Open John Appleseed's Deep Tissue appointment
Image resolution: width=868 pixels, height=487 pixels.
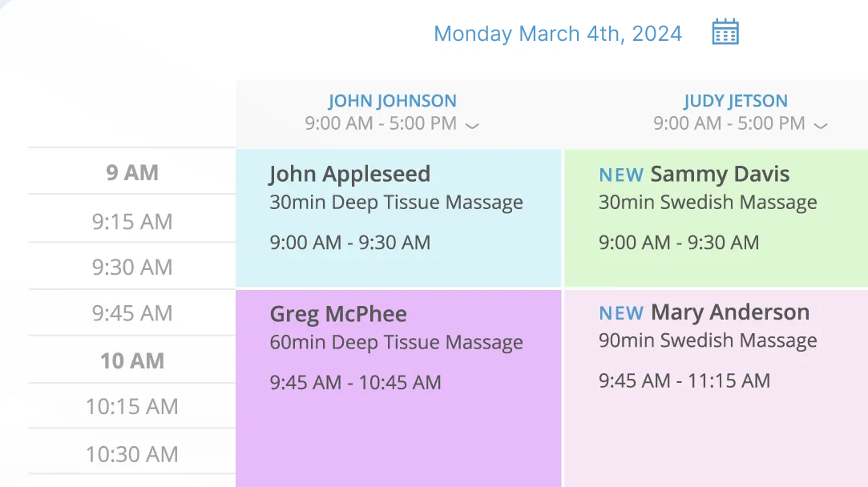click(398, 215)
